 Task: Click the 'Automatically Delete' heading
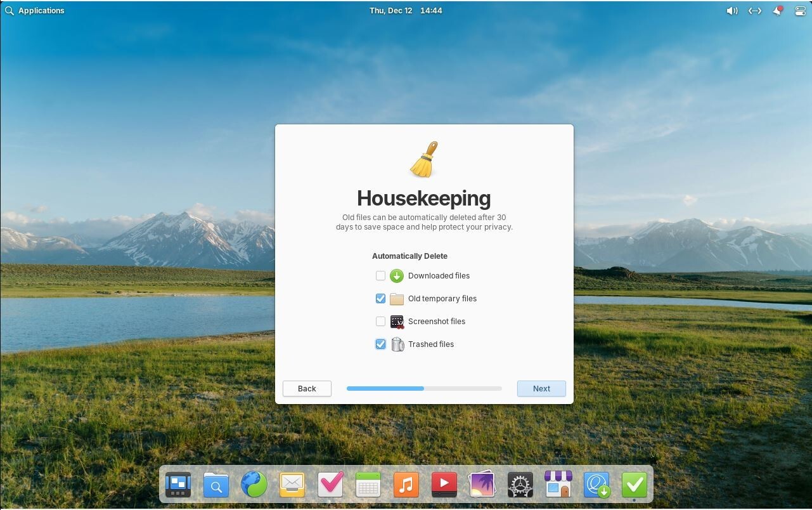click(x=409, y=256)
